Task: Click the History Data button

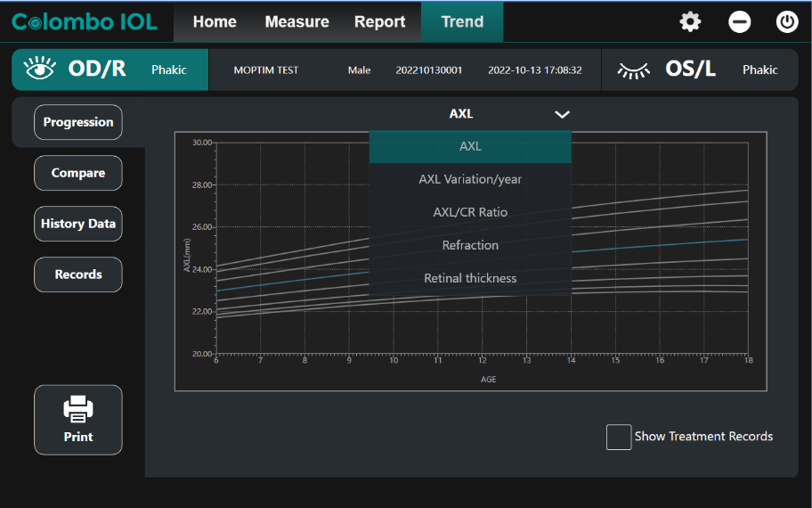Action: click(x=78, y=224)
